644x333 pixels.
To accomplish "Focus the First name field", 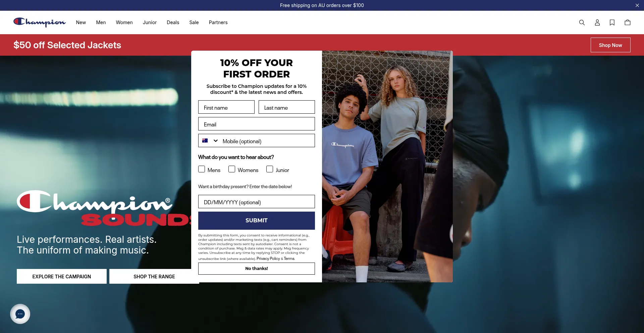I will 226,107.
